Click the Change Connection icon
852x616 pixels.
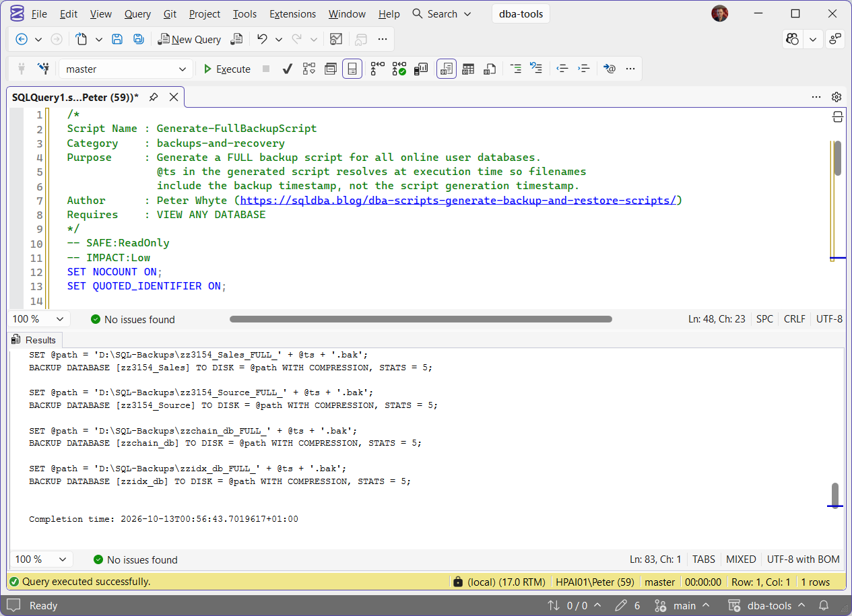point(43,69)
